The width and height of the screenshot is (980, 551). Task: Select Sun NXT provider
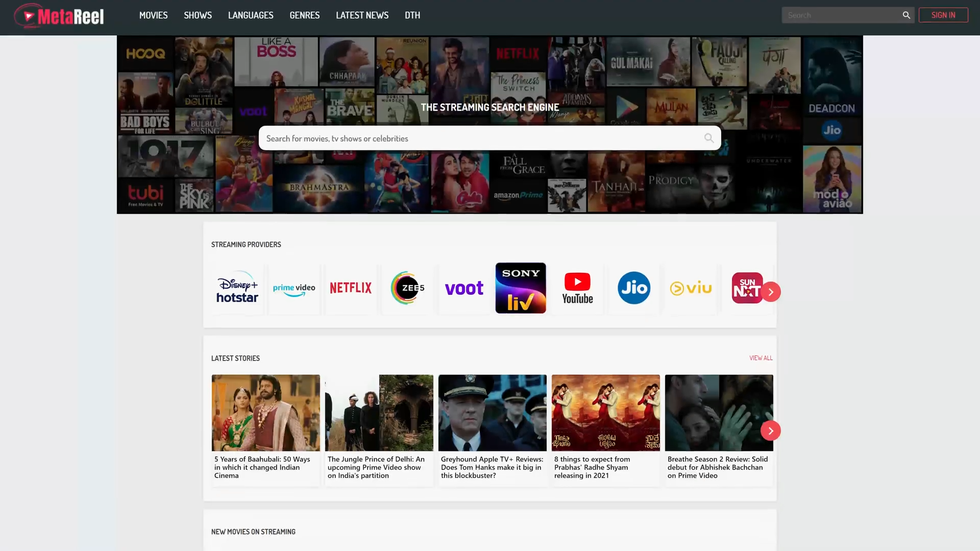747,288
